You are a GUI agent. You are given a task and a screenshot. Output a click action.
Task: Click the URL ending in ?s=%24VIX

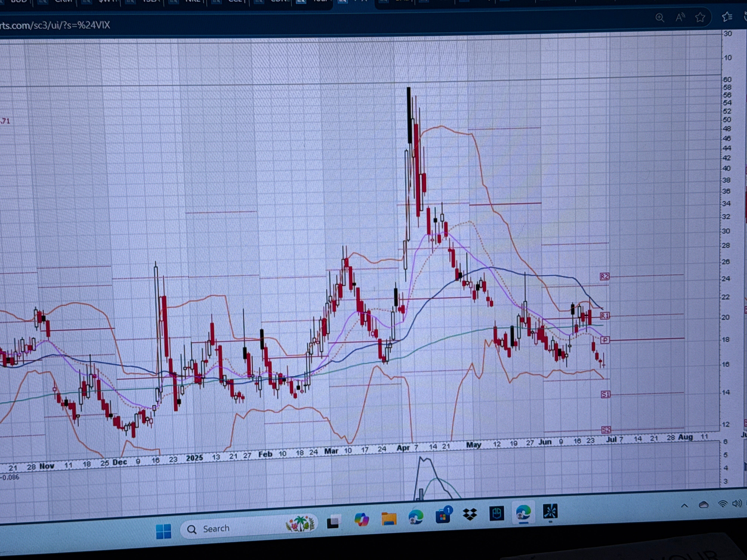[55, 25]
